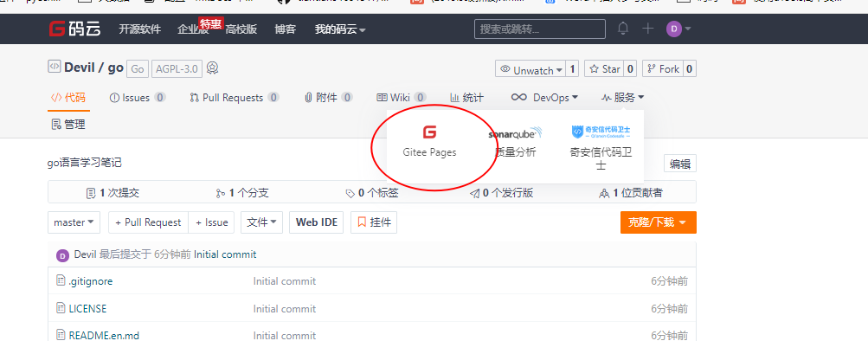
Task: Switch to the Wiki tab
Action: 402,98
